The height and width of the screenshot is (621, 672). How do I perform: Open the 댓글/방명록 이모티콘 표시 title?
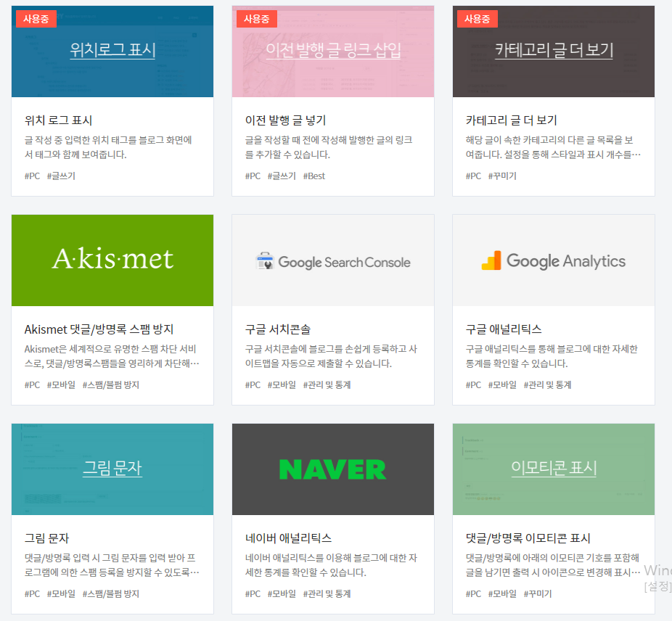528,538
